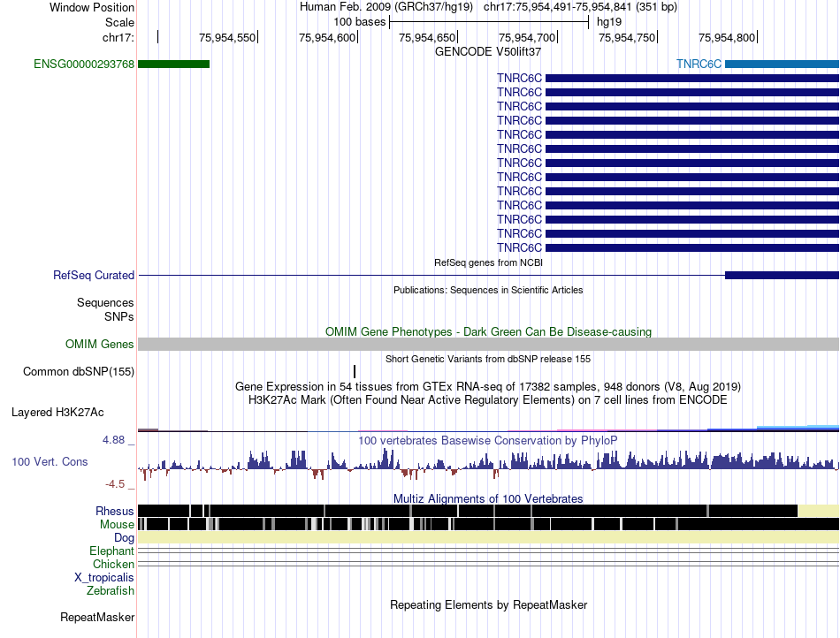Click the 100 bases scale bar

coord(489,22)
